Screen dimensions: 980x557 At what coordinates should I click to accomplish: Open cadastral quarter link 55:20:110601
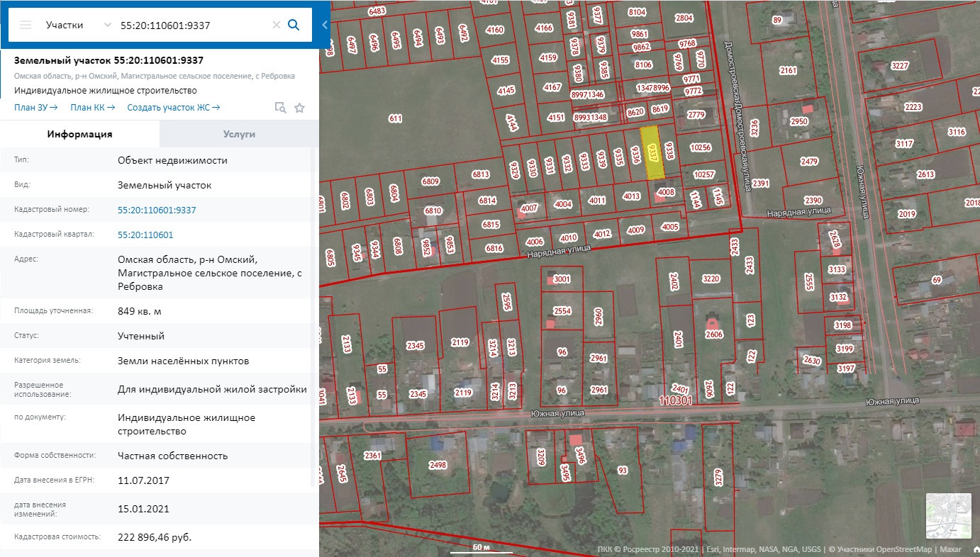click(145, 235)
